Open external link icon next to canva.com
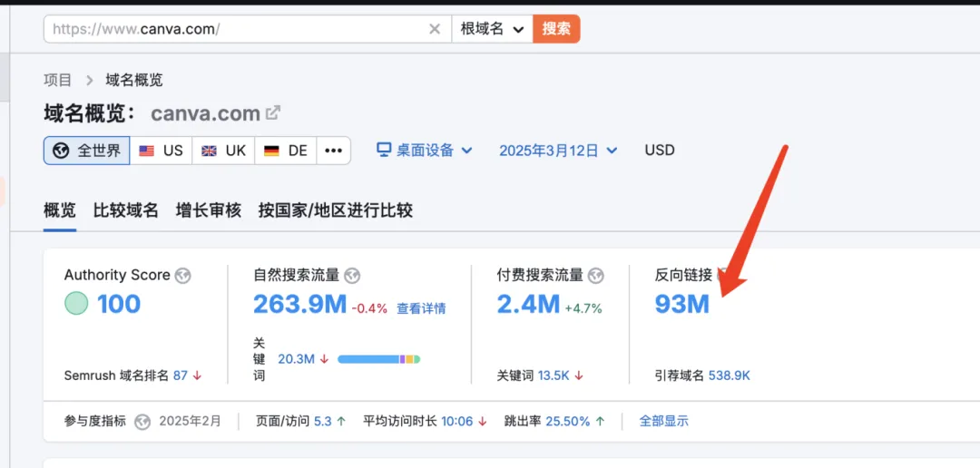The image size is (980, 468). tap(273, 112)
